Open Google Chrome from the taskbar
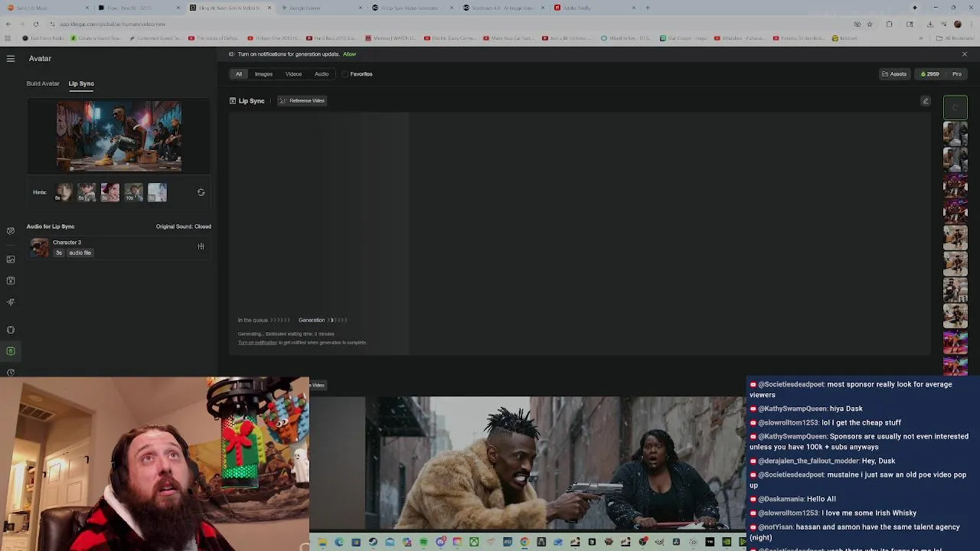980x551 pixels. [x=524, y=543]
